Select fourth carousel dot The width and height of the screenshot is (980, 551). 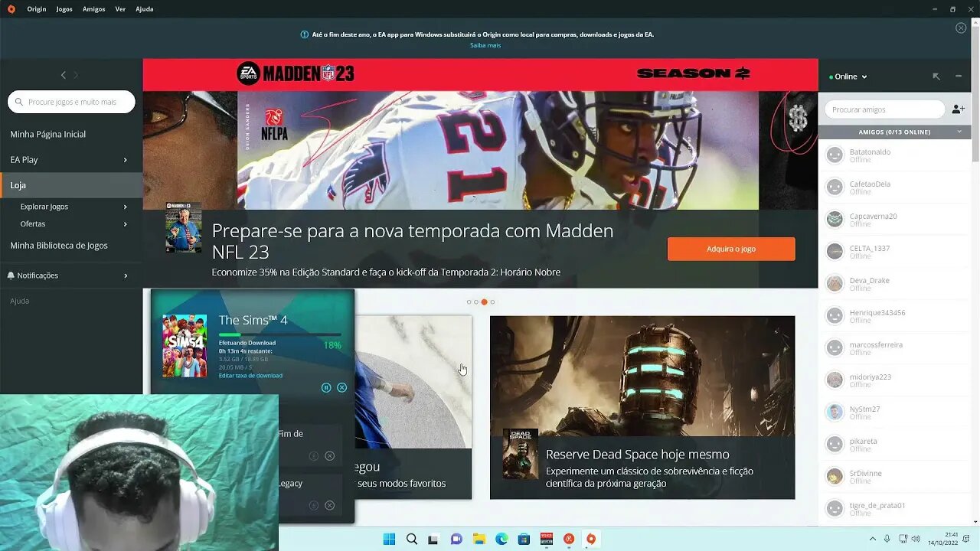pyautogui.click(x=492, y=302)
